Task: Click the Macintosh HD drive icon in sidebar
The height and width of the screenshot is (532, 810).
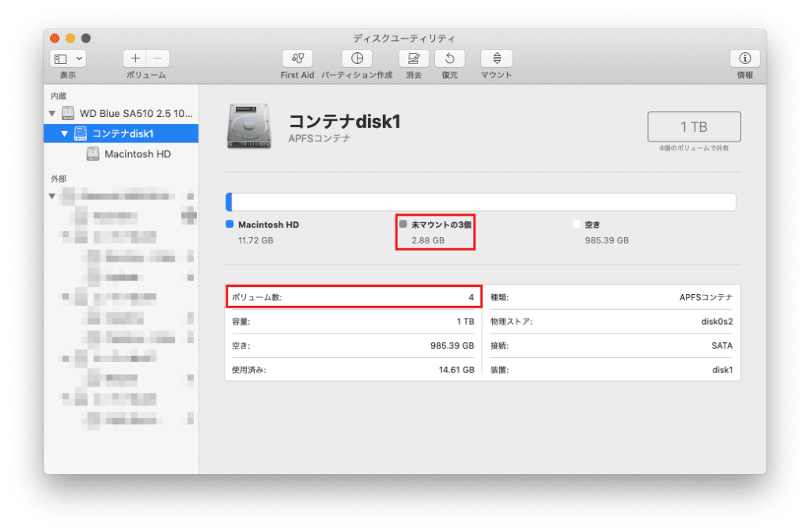Action: pos(93,154)
